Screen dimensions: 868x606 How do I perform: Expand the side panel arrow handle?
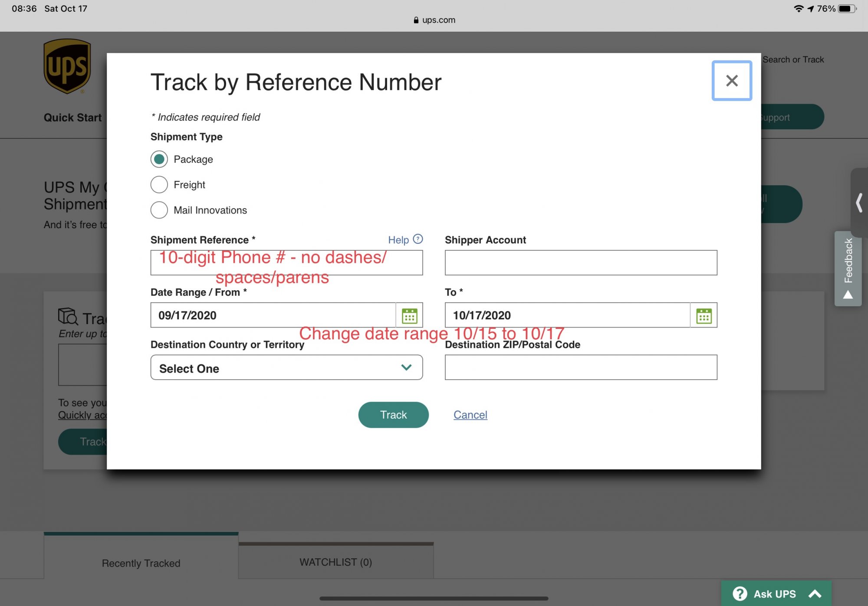click(859, 203)
